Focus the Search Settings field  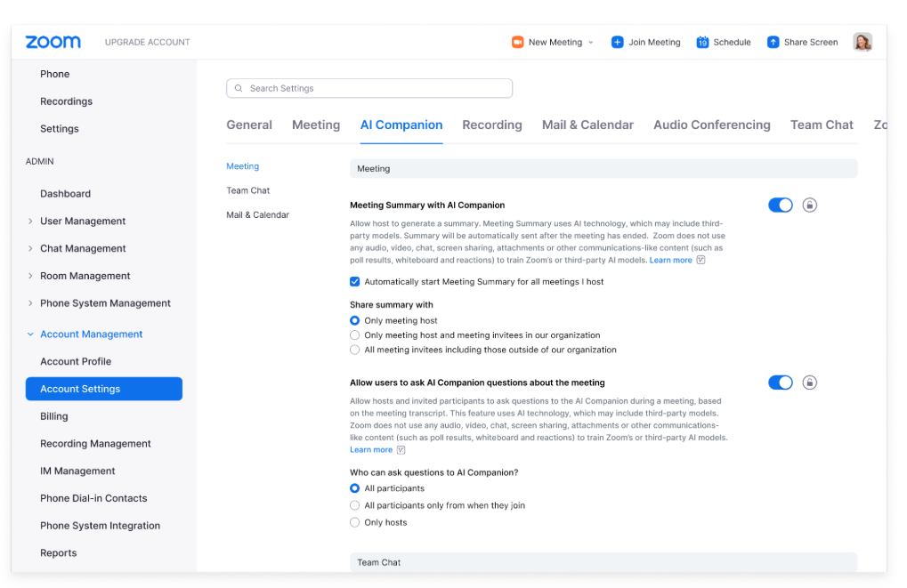tap(369, 88)
